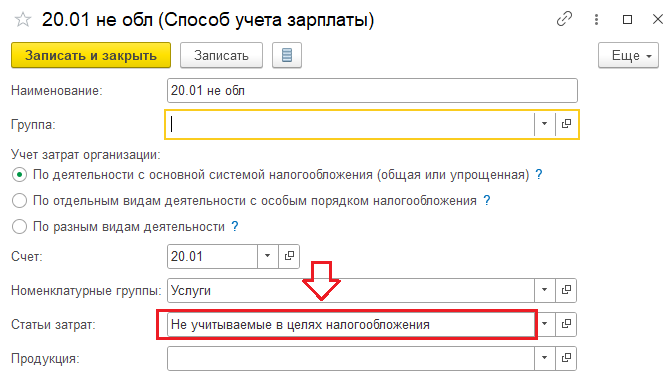Focus the Группа input field
Image resolution: width=671 pixels, height=376 pixels.
[x=351, y=124]
